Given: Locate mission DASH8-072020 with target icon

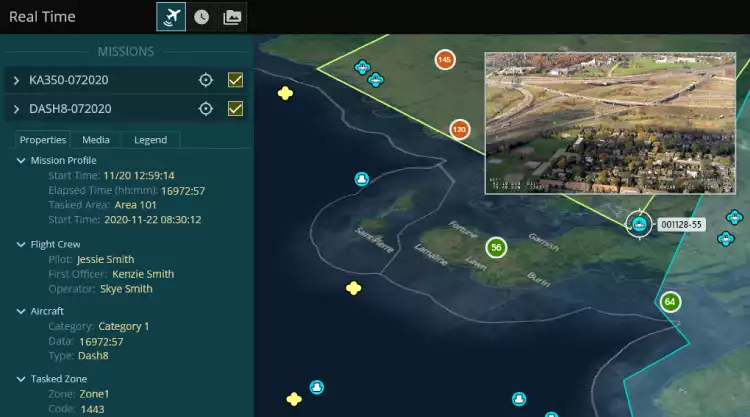Looking at the screenshot, I should (x=206, y=108).
